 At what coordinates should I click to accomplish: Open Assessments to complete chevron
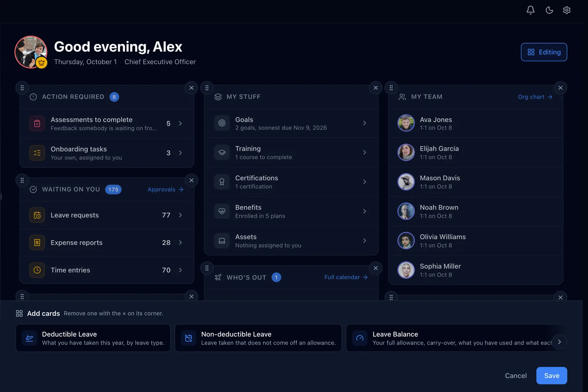coord(180,123)
